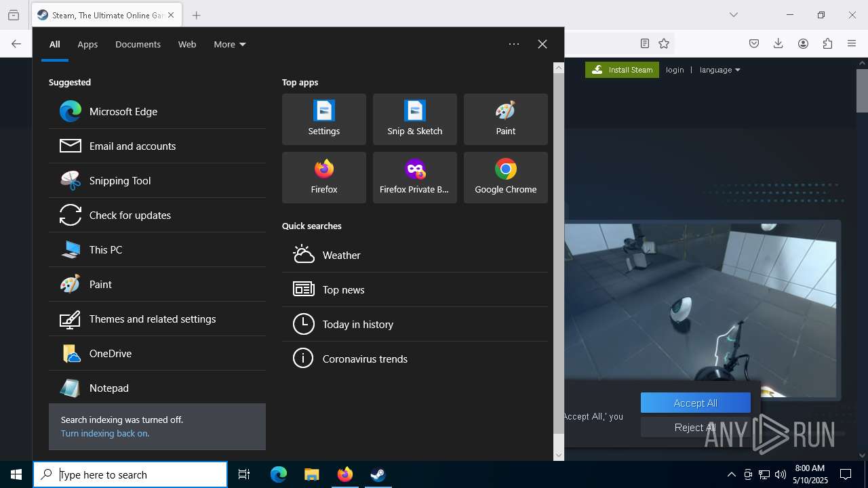Open Windows Start menu
This screenshot has width=868, height=488.
coord(16,474)
